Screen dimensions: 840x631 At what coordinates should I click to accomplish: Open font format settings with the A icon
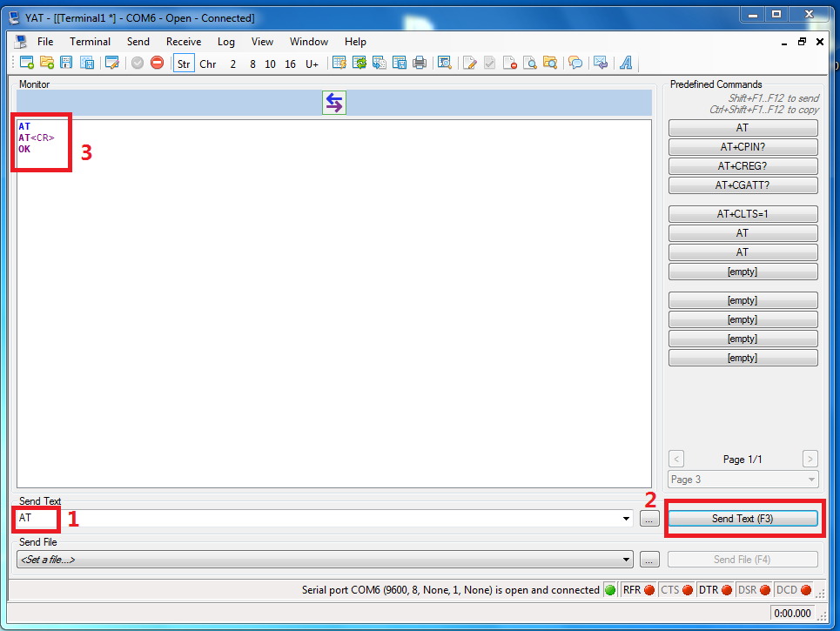[626, 63]
